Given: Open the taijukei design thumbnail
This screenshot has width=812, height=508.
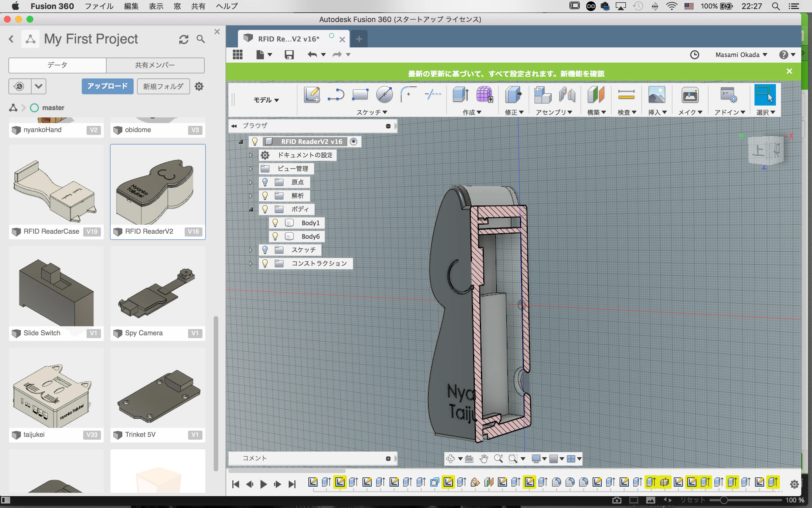Looking at the screenshot, I should coord(56,395).
